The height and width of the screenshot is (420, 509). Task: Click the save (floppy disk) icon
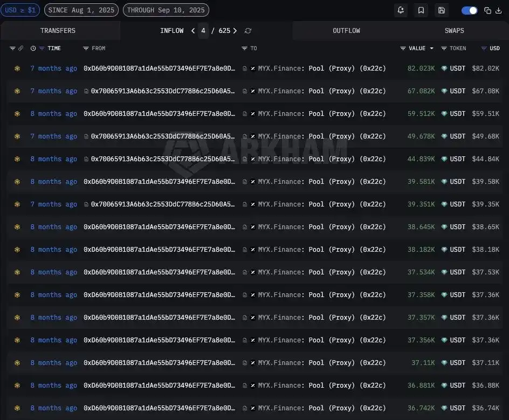[442, 10]
